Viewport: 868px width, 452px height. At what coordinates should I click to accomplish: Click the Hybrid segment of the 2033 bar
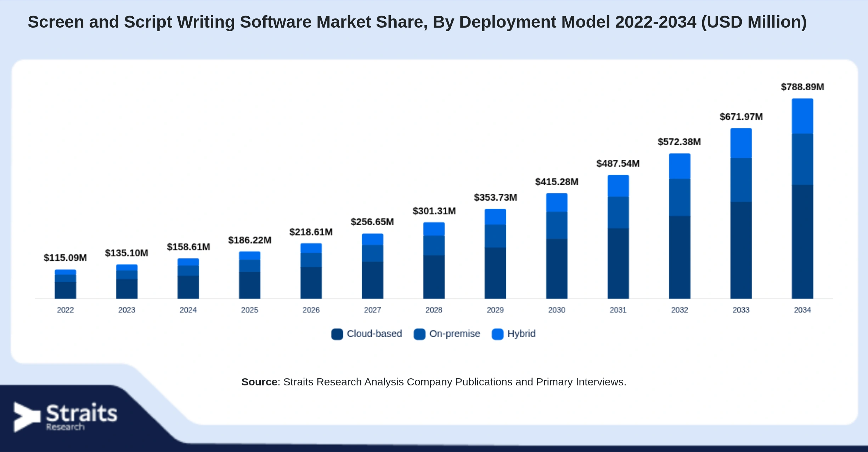[741, 143]
